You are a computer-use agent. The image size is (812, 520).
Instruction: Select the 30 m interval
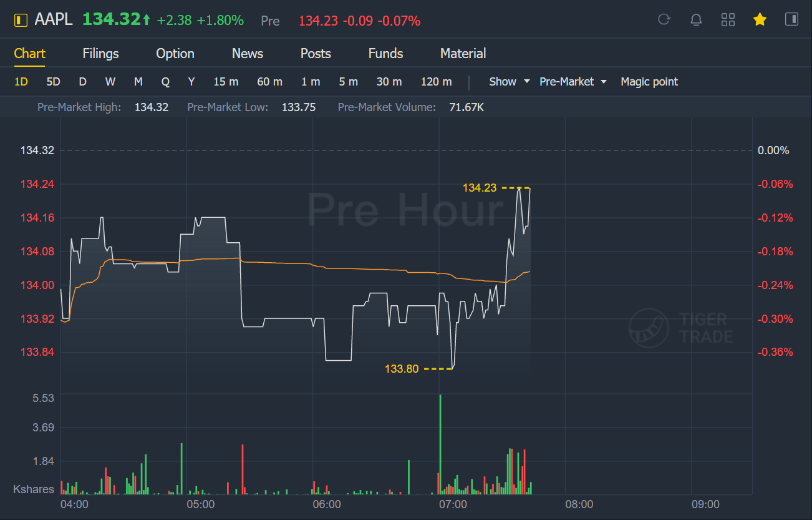(389, 82)
